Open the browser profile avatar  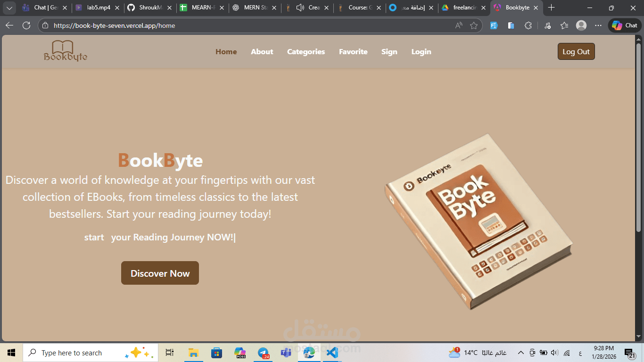tap(581, 25)
